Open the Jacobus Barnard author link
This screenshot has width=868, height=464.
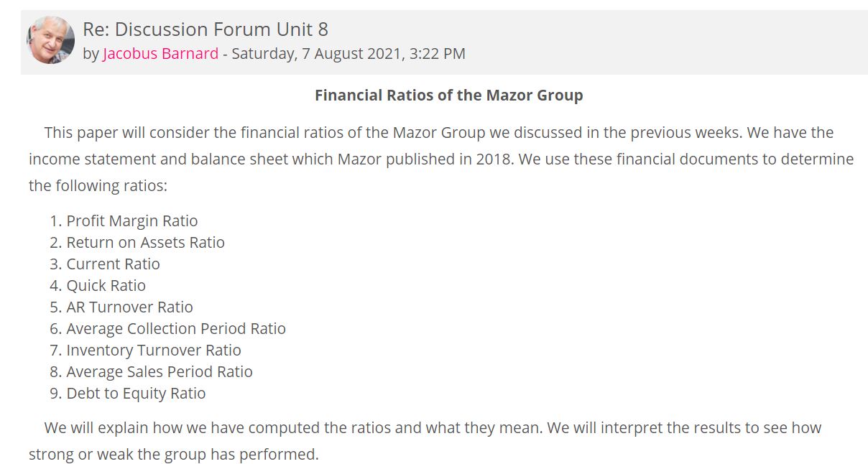click(160, 54)
